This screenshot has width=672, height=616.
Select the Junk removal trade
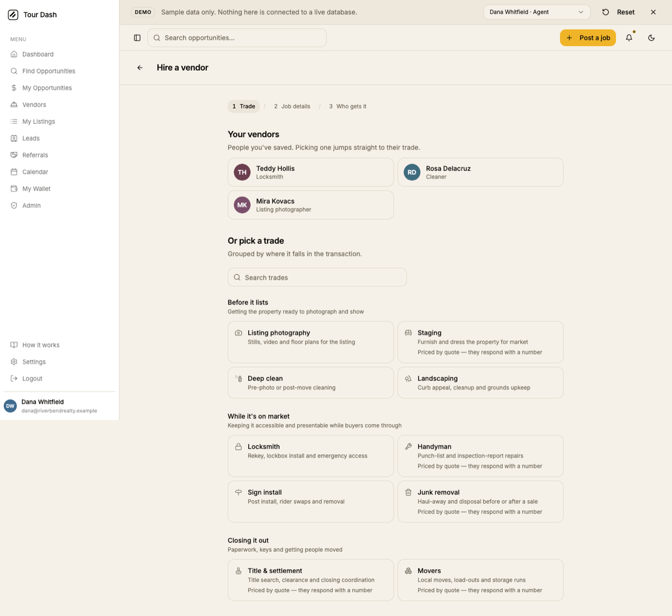tap(480, 502)
